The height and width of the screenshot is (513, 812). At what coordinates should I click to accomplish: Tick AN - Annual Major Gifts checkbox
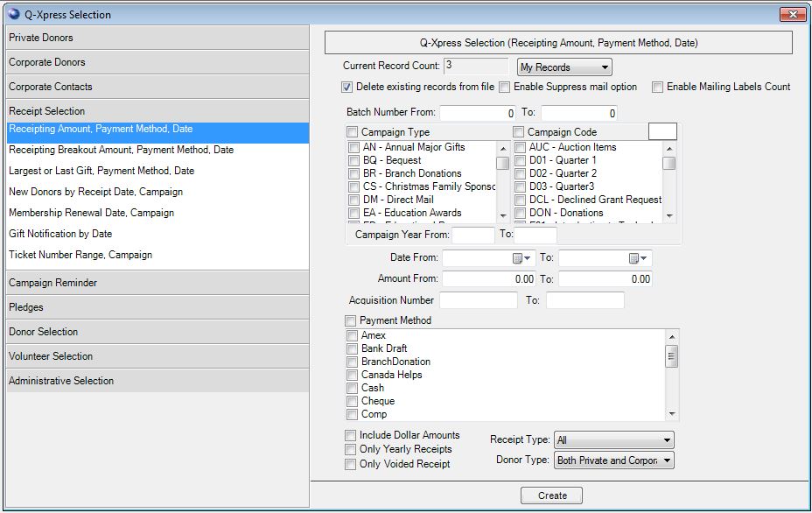(353, 147)
